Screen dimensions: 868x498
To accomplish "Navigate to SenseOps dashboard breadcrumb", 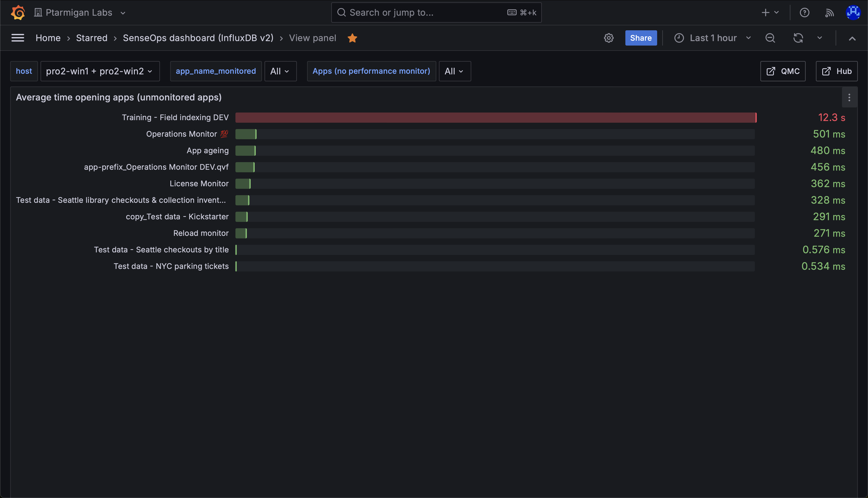I will (198, 38).
